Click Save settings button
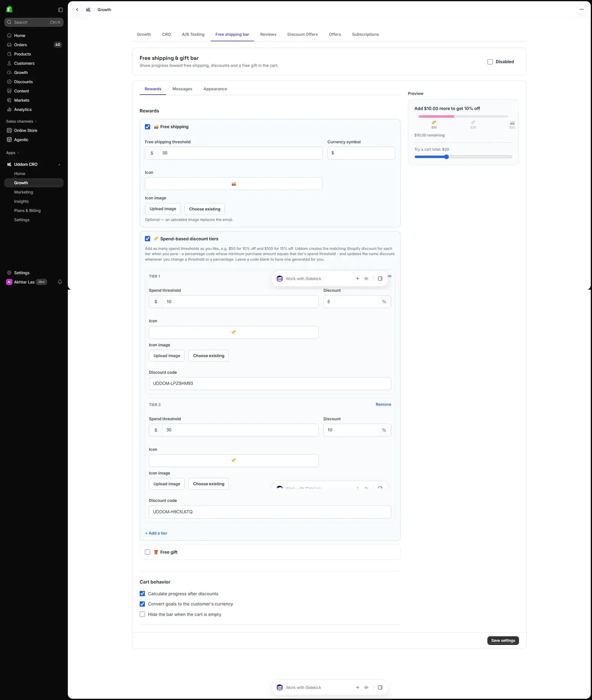592x700 pixels. [x=503, y=640]
